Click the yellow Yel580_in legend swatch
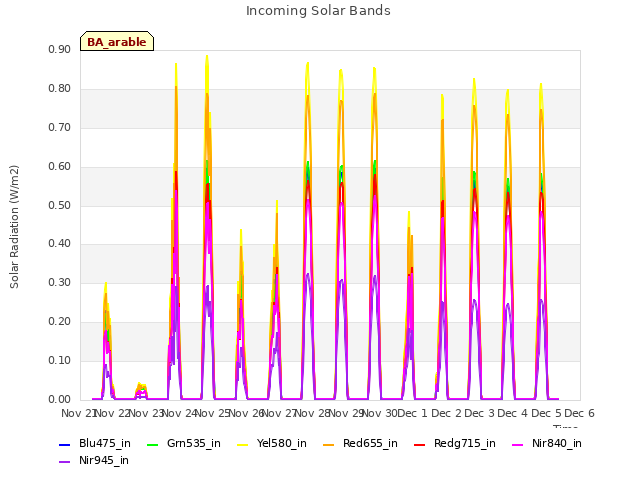The width and height of the screenshot is (640, 480). 242,444
